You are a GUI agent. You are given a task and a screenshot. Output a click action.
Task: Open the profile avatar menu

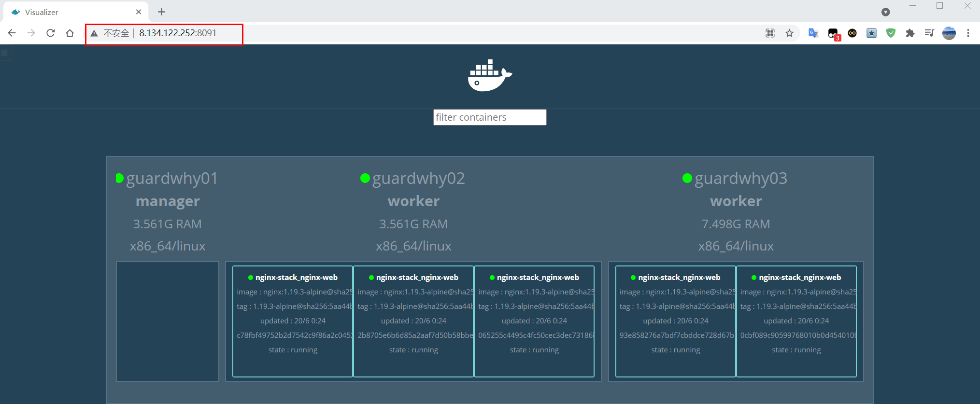tap(949, 33)
